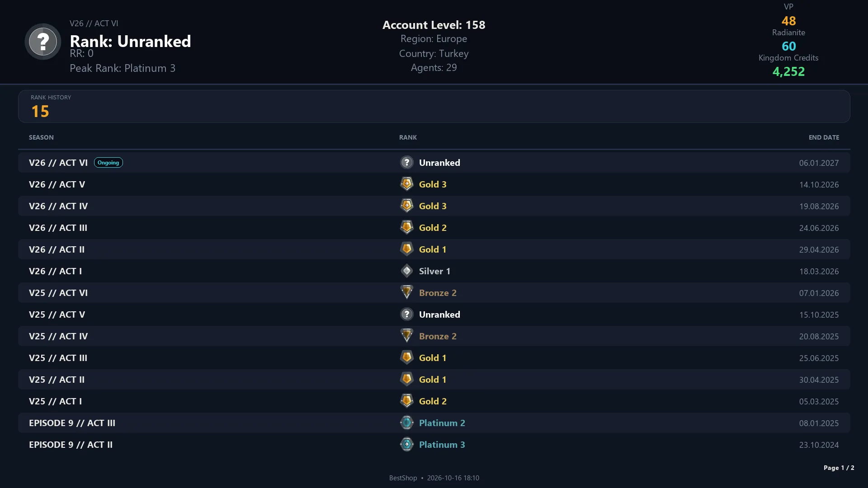Click the Gold 3 icon for V26 ACT V
Screen dimensions: 868x488
point(407,184)
